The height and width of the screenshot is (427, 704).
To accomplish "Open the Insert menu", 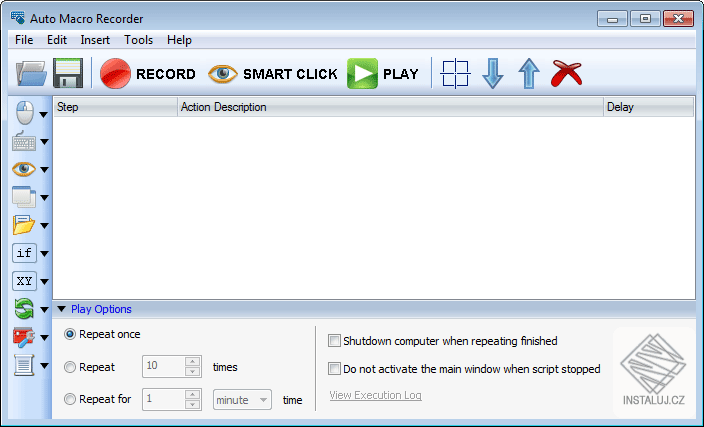I will pos(95,40).
